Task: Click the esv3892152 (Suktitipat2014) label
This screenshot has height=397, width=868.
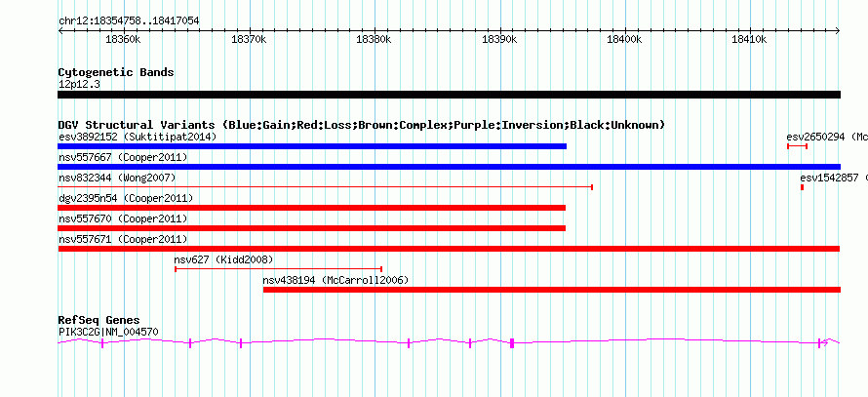Action: coord(138,137)
